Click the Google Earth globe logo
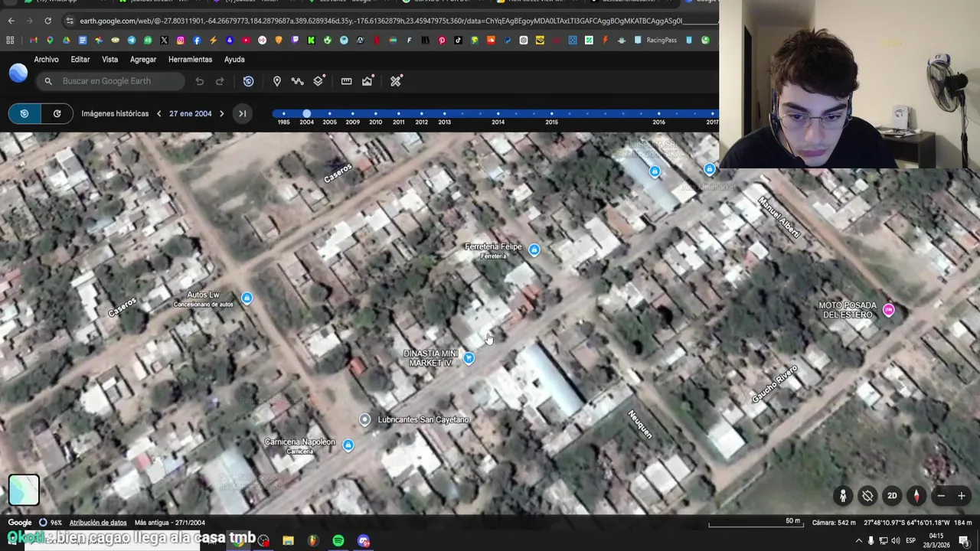This screenshot has height=551, width=980. (x=18, y=73)
